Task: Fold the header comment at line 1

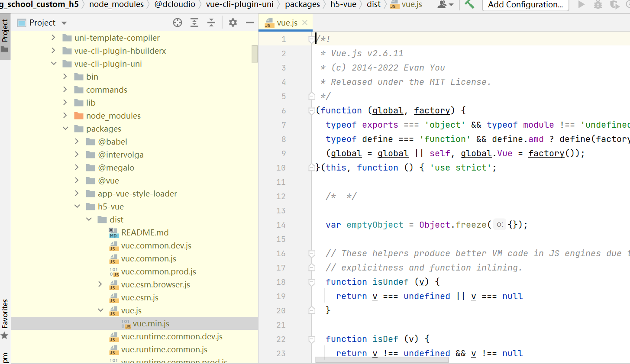Action: tap(312, 39)
